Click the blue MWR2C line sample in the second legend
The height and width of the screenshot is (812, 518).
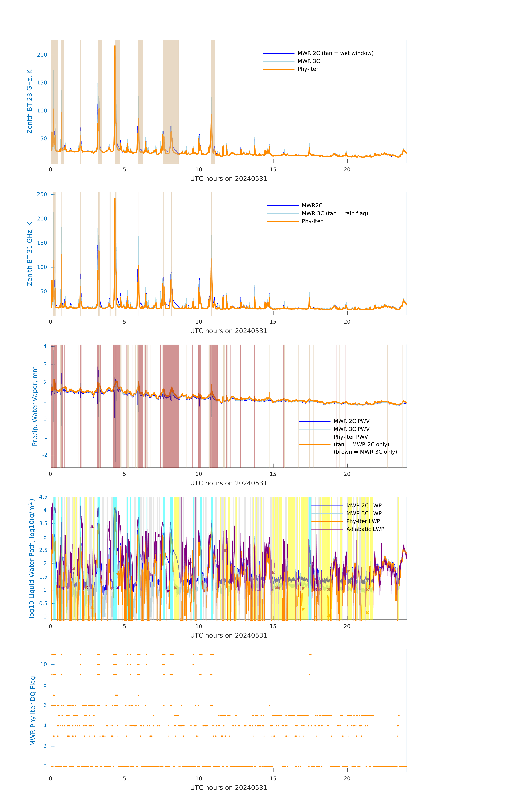coord(282,206)
